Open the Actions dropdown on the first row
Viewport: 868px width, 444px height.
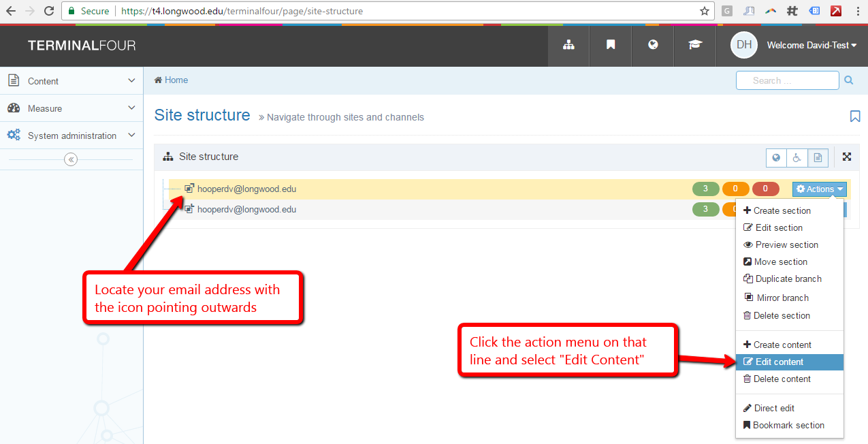(x=820, y=189)
